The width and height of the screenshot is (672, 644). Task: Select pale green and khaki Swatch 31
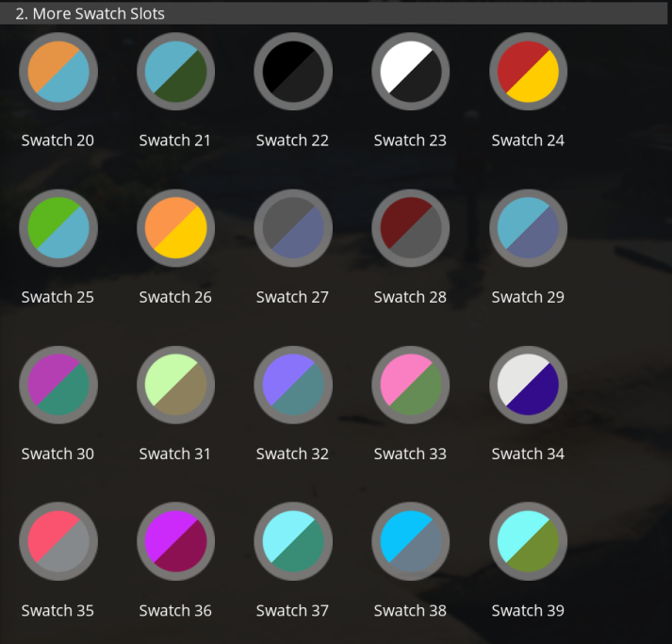point(175,385)
